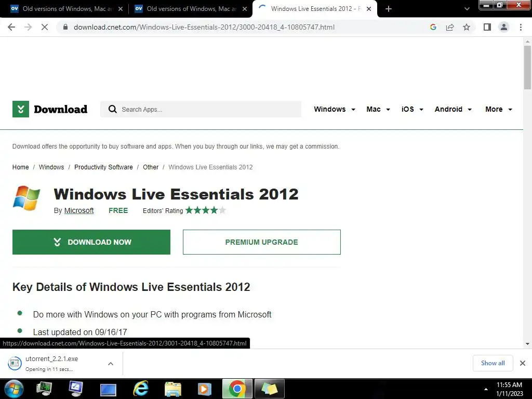Expand the utorrent download options chevron

[x=111, y=364]
